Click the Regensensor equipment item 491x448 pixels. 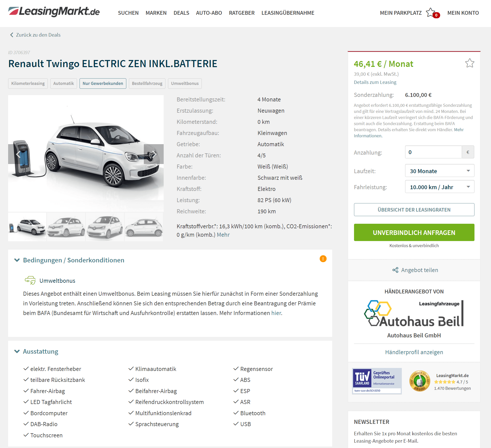coord(256,369)
